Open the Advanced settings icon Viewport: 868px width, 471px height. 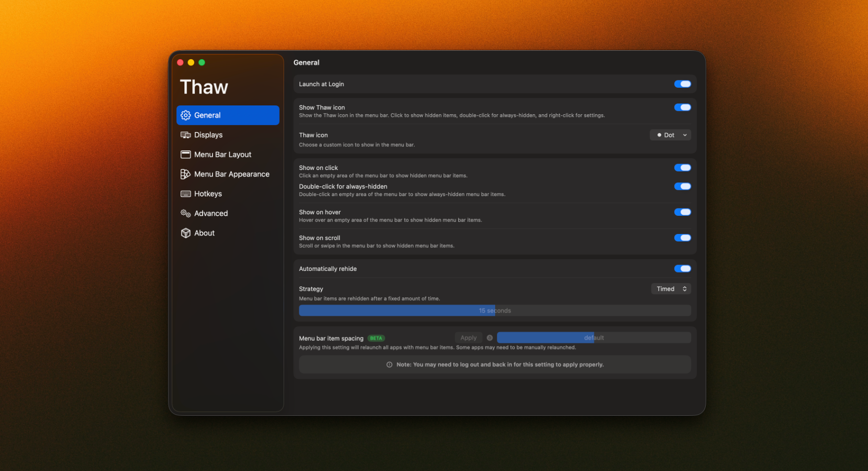(186, 213)
